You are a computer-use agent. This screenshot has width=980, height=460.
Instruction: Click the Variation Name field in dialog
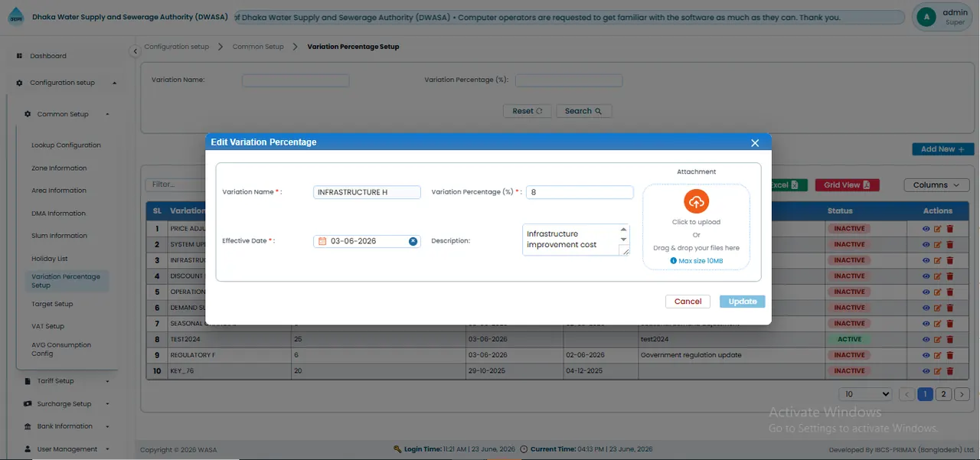[367, 192]
